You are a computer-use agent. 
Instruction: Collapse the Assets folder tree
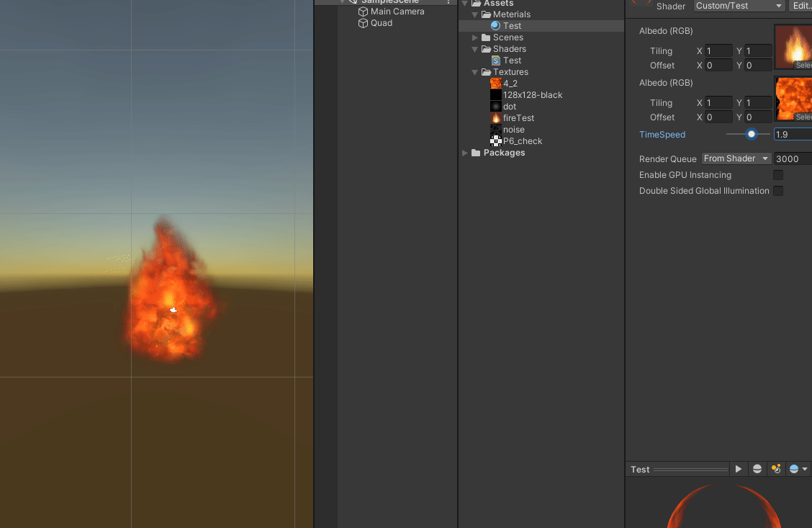tap(465, 3)
